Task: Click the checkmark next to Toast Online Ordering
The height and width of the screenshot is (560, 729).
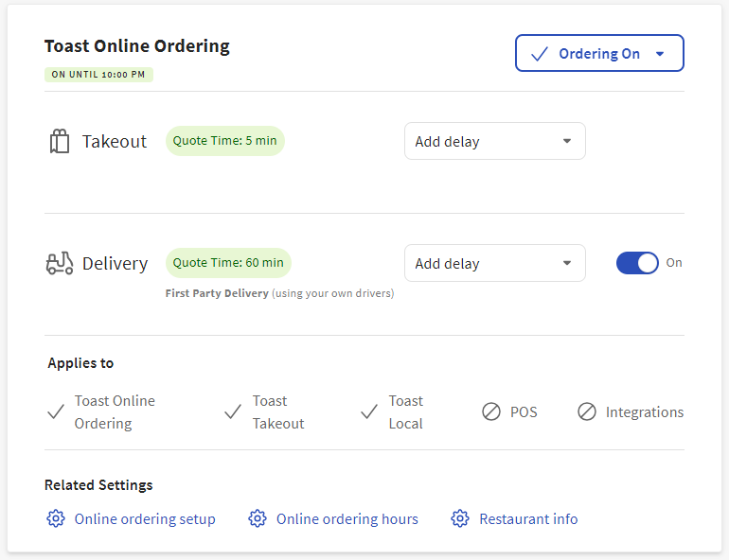Action: [56, 412]
